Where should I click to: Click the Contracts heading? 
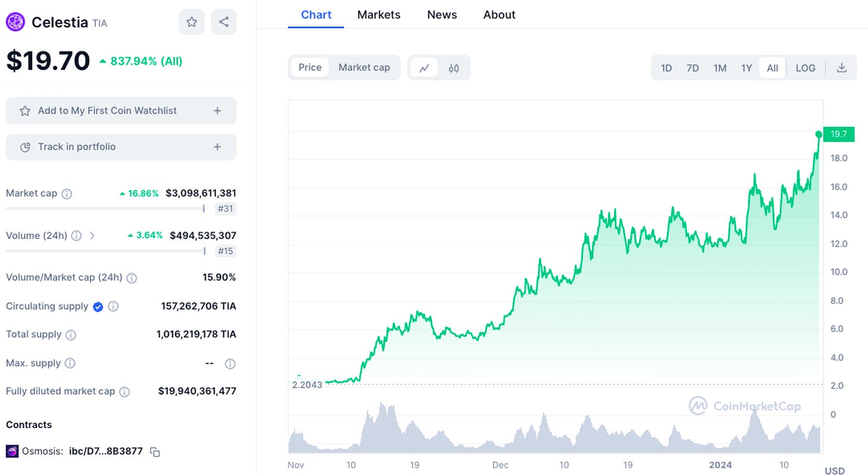coord(29,425)
